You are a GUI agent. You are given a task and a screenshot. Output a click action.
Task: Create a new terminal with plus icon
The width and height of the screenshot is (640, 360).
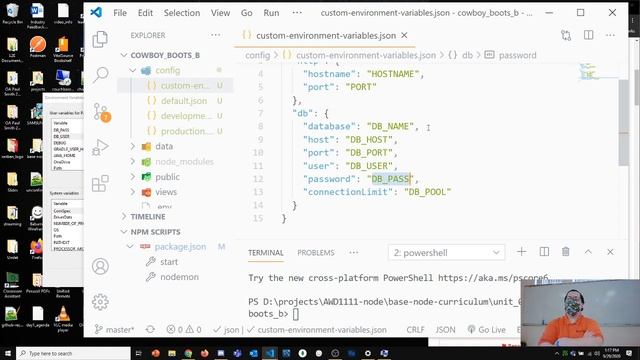[522, 252]
